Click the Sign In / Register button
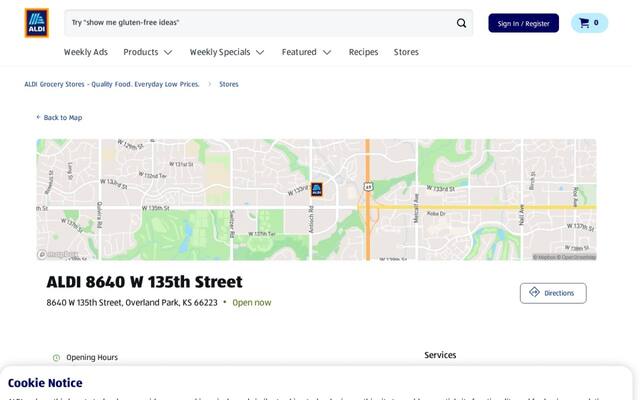Screen dimensions: 640x400 [523, 23]
